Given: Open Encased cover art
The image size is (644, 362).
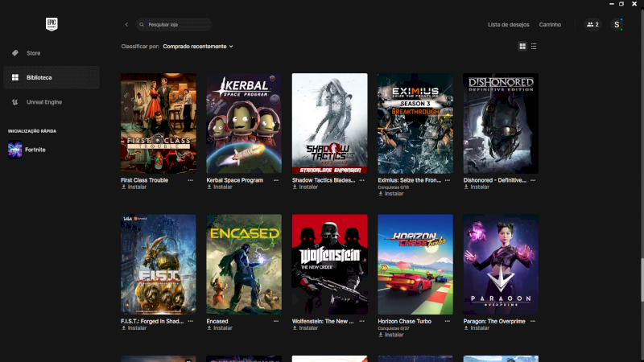Looking at the screenshot, I should [244, 265].
